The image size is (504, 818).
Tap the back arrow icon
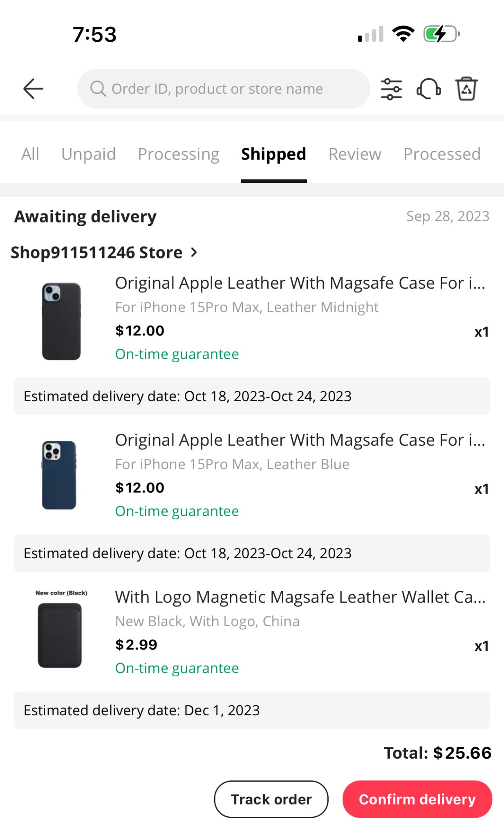pos(34,89)
